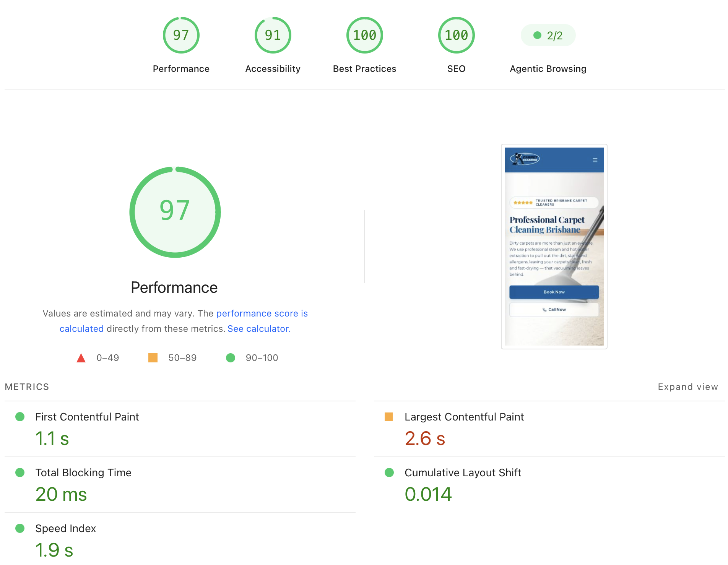Click the orange square 50–89 legend icon
Image resolution: width=728 pixels, height=565 pixels.
[x=153, y=358]
